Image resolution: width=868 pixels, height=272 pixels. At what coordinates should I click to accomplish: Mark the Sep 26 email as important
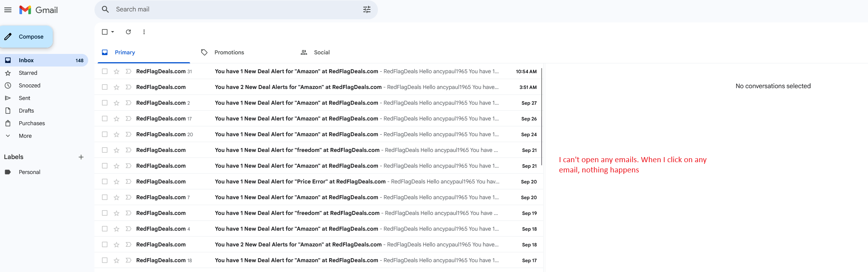tap(128, 118)
